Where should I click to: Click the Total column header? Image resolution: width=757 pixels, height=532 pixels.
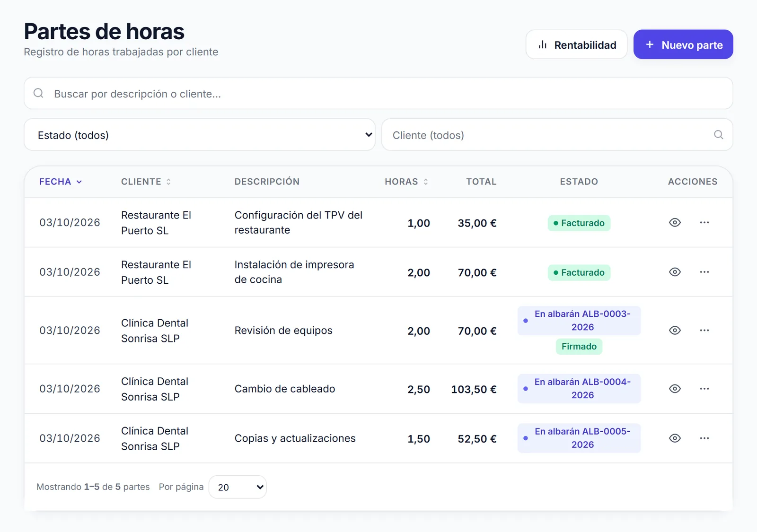(x=481, y=182)
